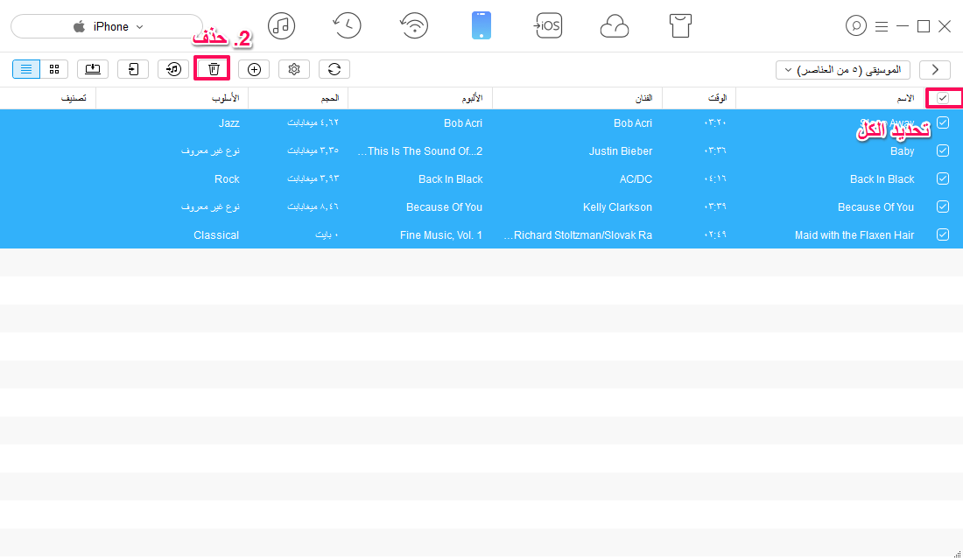Image resolution: width=963 pixels, height=560 pixels.
Task: Sort by the الأسلوب genre column header
Action: pyautogui.click(x=225, y=98)
